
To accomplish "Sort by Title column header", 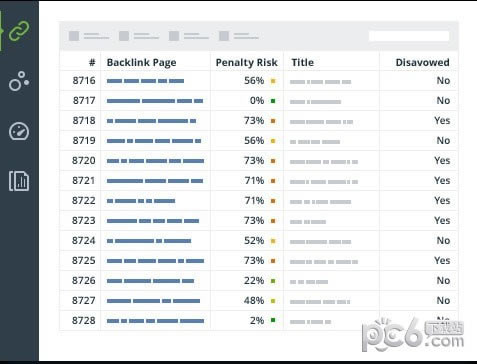I will point(303,62).
